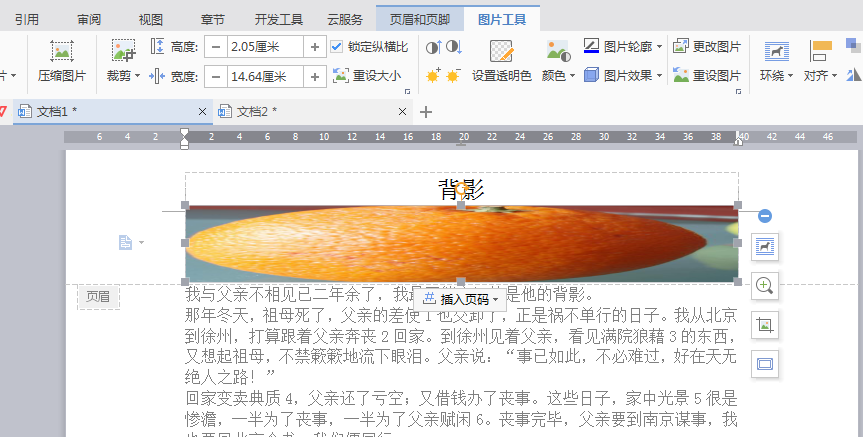Click the Wrap Text (环绕) icon
This screenshot has width=863, height=437.
(777, 51)
